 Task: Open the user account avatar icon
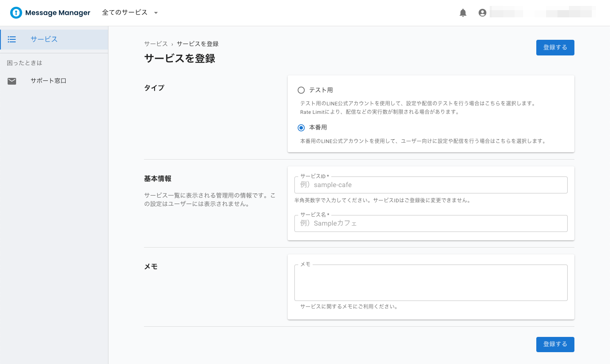[x=482, y=13]
